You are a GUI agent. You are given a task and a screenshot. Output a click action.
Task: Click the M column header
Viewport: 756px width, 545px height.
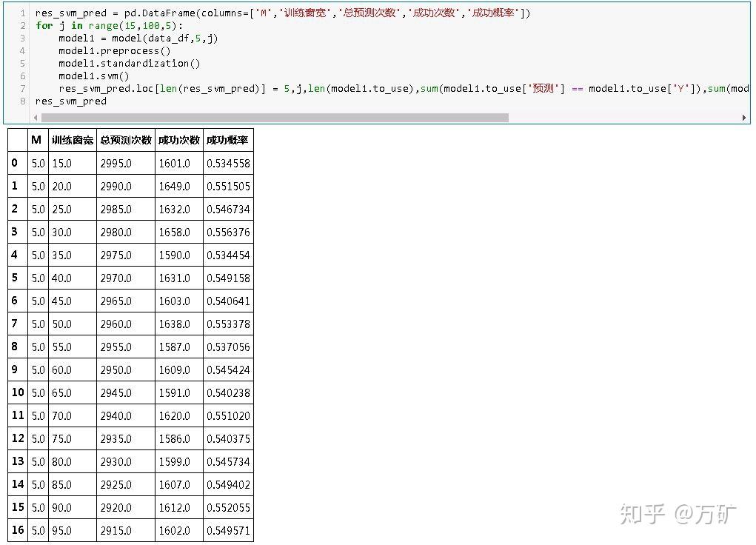[38, 141]
